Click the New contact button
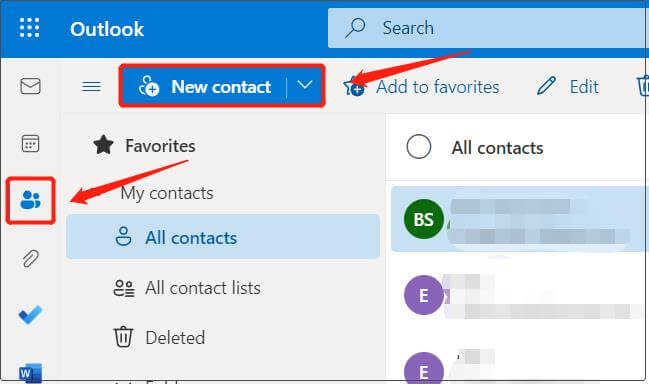The height and width of the screenshot is (384, 649). click(204, 86)
